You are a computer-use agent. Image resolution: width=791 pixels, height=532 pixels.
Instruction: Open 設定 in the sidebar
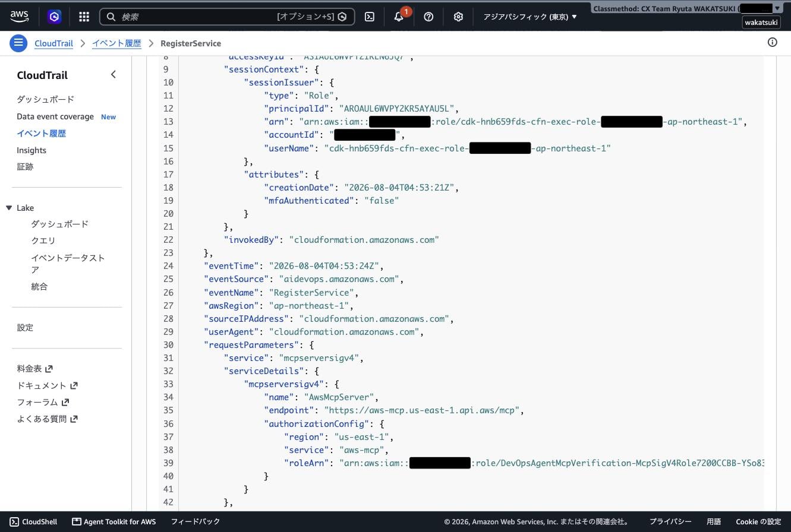(x=25, y=328)
